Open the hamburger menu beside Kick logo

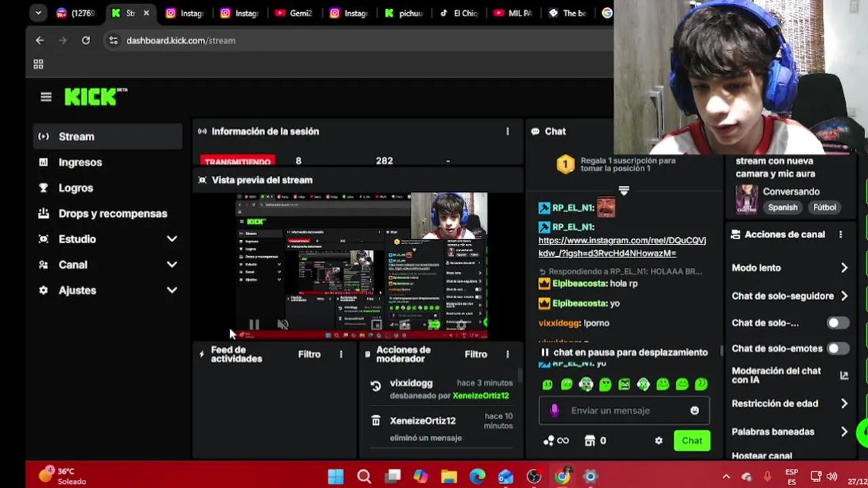45,97
